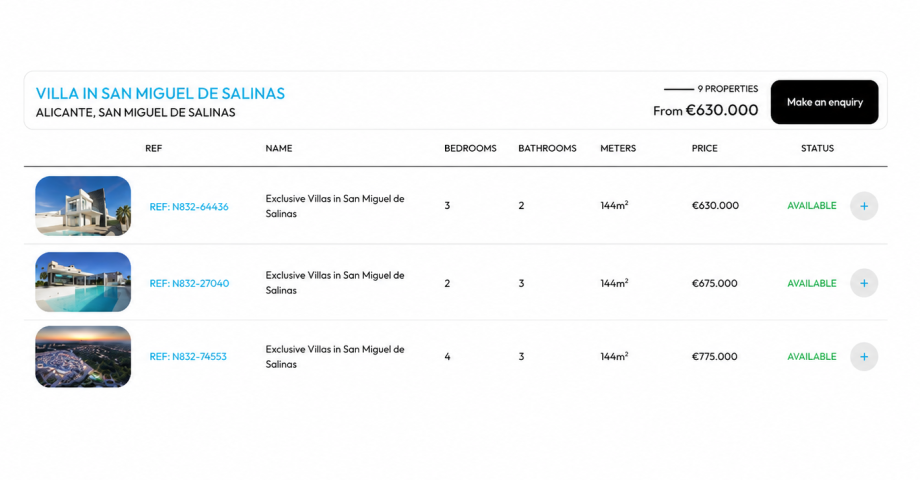Click the REF column header
The width and height of the screenshot is (920, 480).
pos(153,148)
